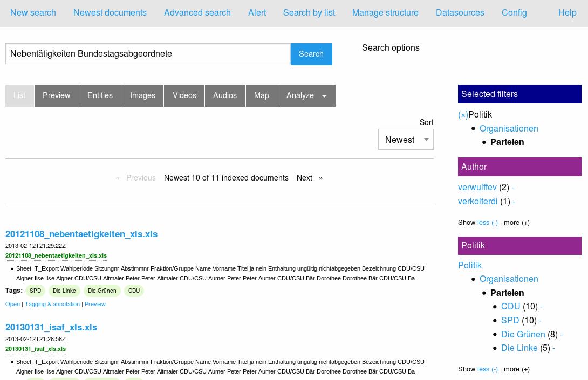Exclude author verwulffev using the minus
Image resolution: width=588 pixels, height=380 pixels.
tap(512, 188)
